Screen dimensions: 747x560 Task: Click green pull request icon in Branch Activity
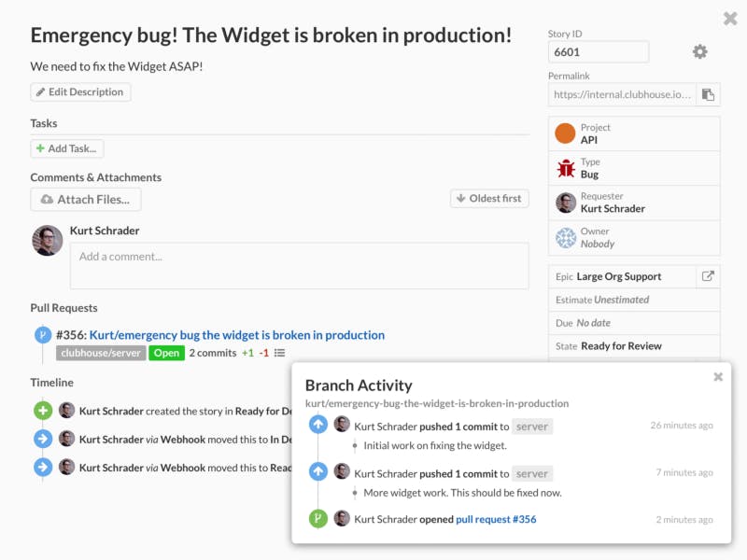(x=318, y=519)
